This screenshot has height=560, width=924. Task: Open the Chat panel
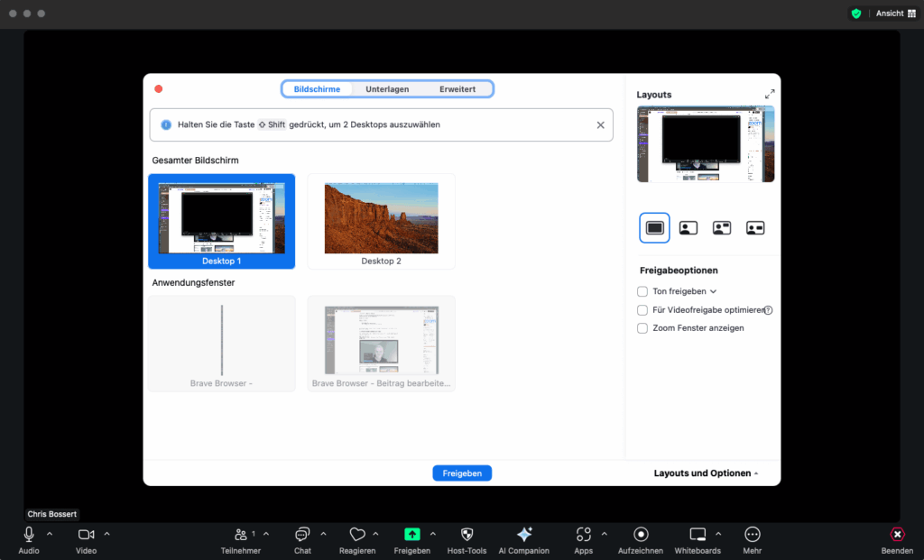click(x=302, y=535)
